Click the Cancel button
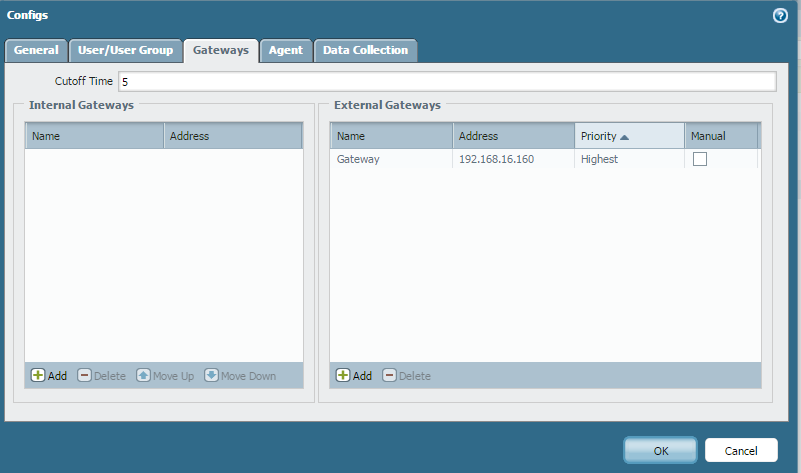Screen dimensions: 801x473 (x=741, y=450)
